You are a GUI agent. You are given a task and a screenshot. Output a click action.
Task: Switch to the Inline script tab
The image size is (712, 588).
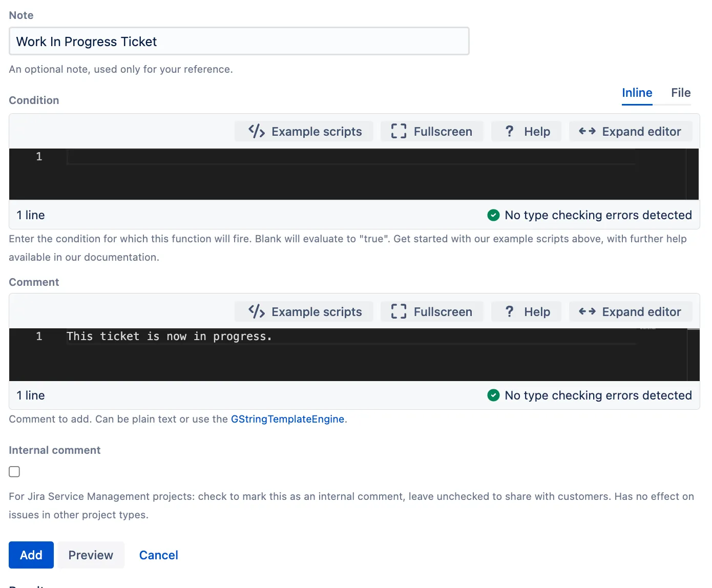tap(637, 93)
